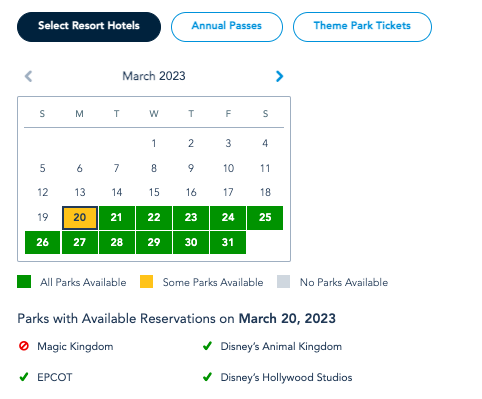Image resolution: width=482 pixels, height=399 pixels.
Task: Open Theme Park Tickets tab
Action: coord(362,27)
